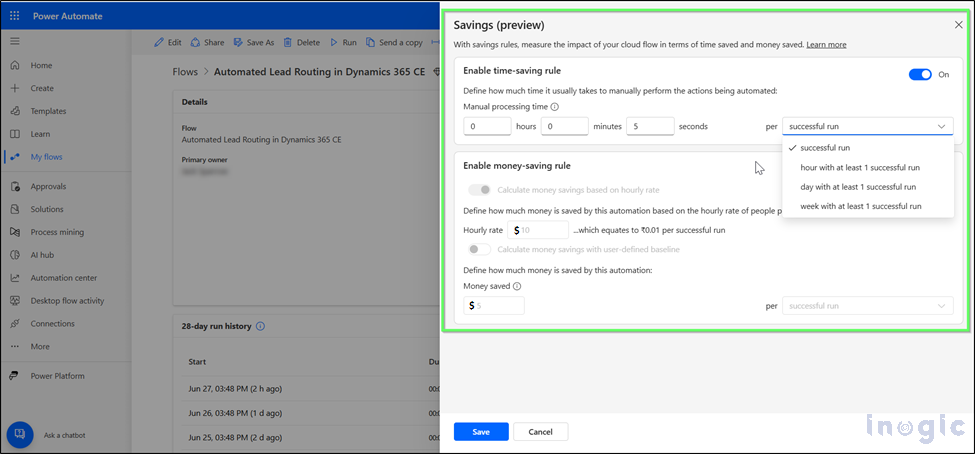
Task: Click Save As in the toolbar
Action: tap(254, 42)
